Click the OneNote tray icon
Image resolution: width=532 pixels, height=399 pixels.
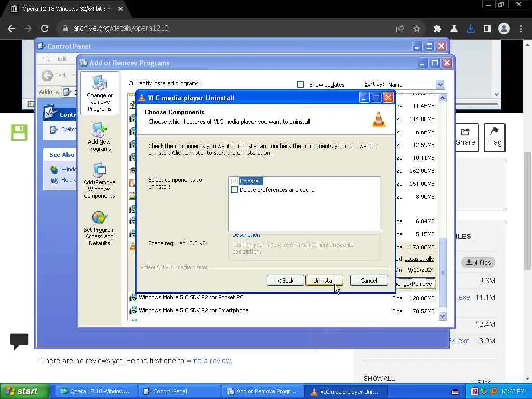pos(475,391)
